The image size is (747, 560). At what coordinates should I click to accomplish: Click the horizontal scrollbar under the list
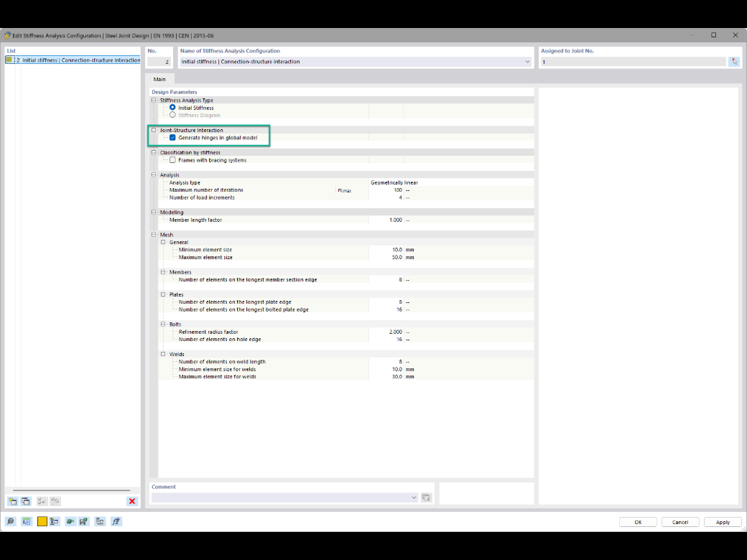(71, 490)
